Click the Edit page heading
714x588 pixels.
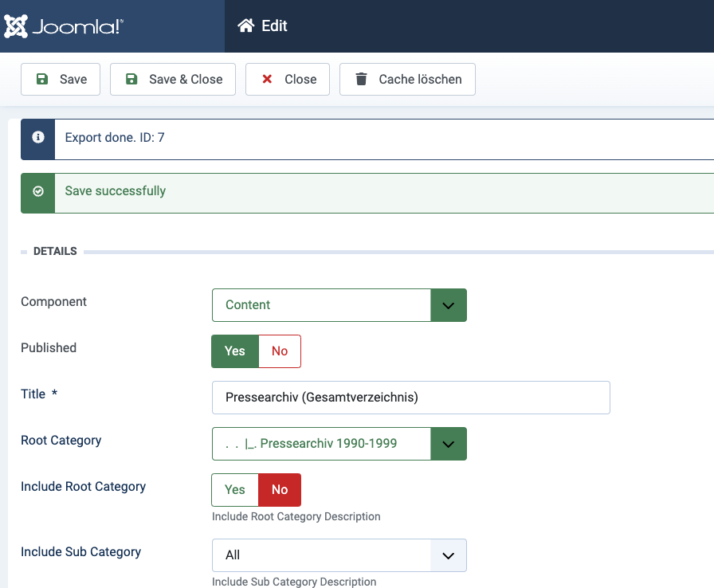pyautogui.click(x=274, y=25)
